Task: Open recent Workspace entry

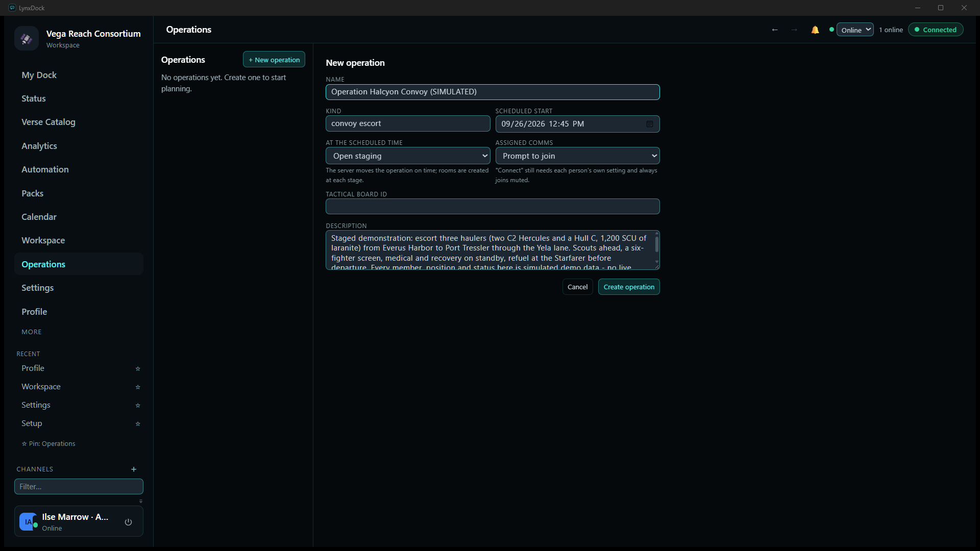Action: [x=41, y=387]
